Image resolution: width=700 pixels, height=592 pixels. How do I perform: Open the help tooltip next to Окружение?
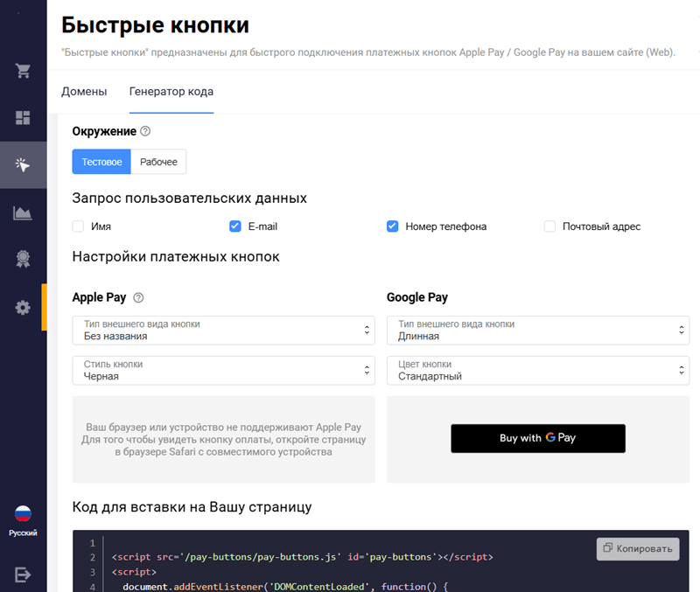coord(145,131)
